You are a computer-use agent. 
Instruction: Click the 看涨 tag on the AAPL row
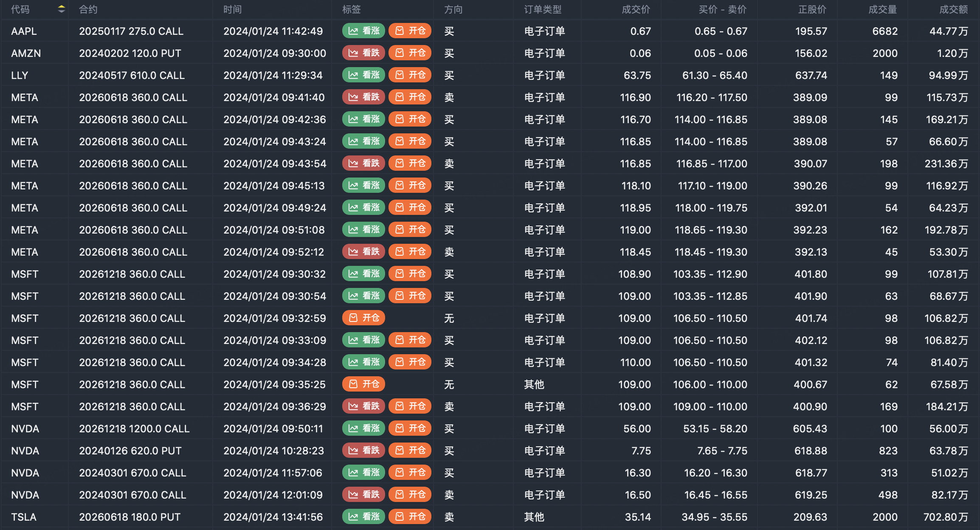point(364,31)
